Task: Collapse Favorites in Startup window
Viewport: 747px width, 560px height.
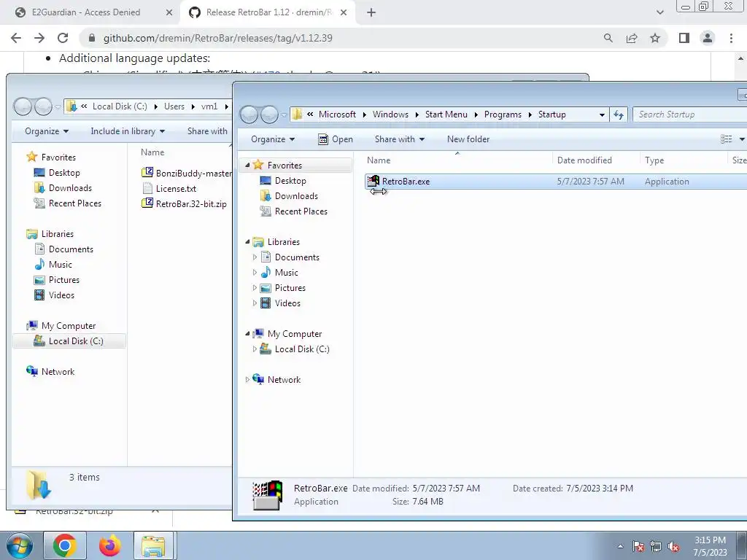Action: (247, 166)
